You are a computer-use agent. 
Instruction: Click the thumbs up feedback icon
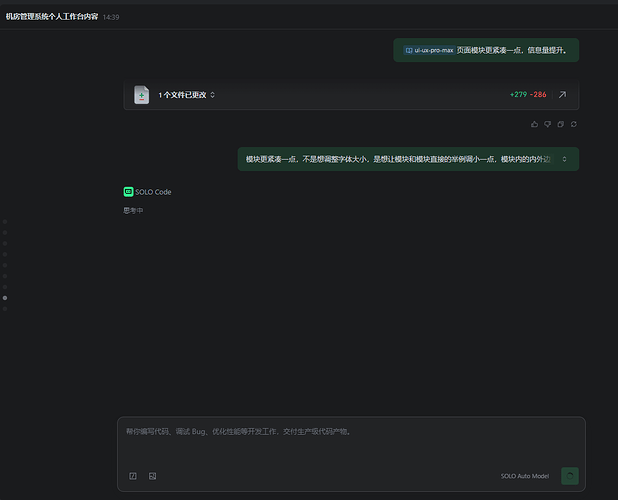coord(535,124)
